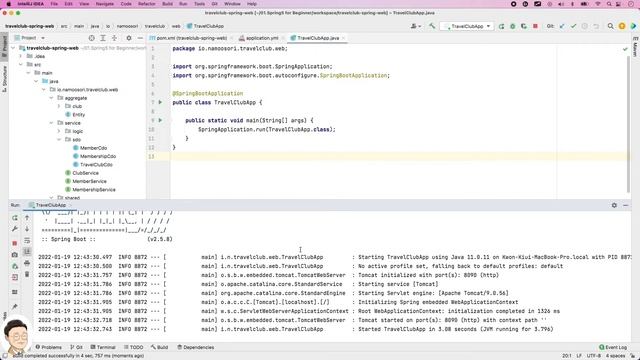
Task: Open the Event Log
Action: point(613,347)
